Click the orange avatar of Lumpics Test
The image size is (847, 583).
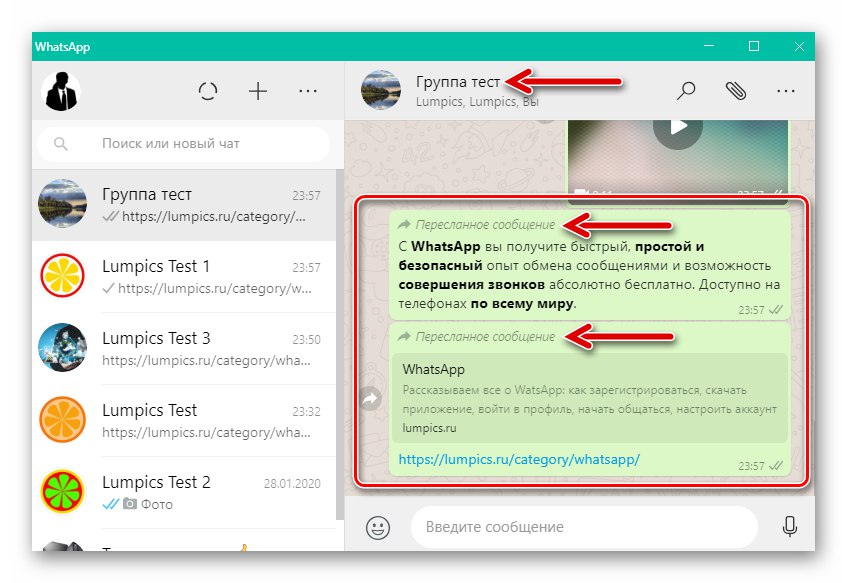point(63,420)
